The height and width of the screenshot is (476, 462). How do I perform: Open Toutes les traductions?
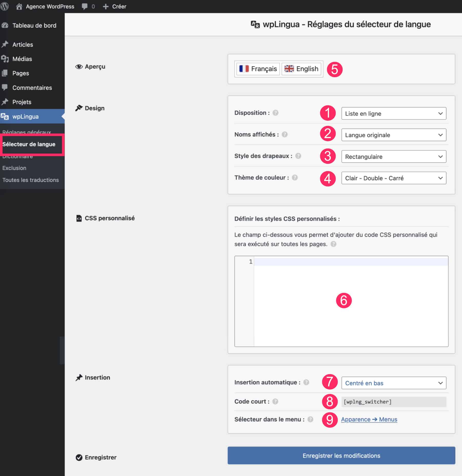coord(31,180)
